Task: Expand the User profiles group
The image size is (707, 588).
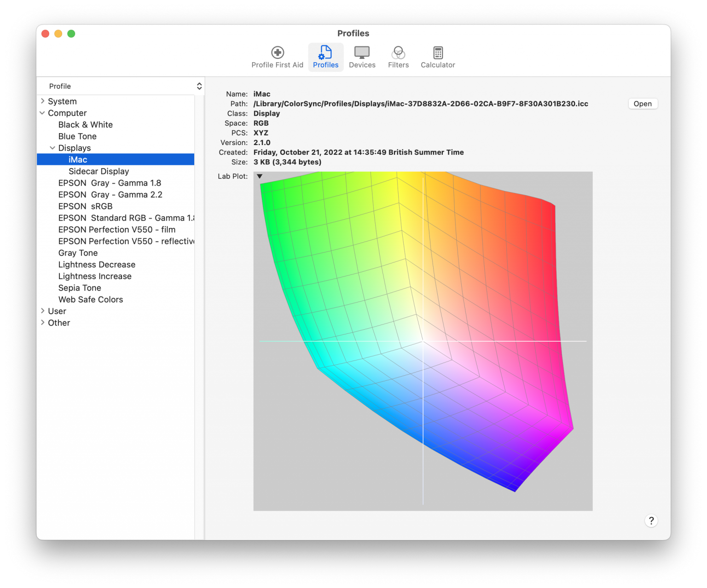Action: [x=42, y=311]
